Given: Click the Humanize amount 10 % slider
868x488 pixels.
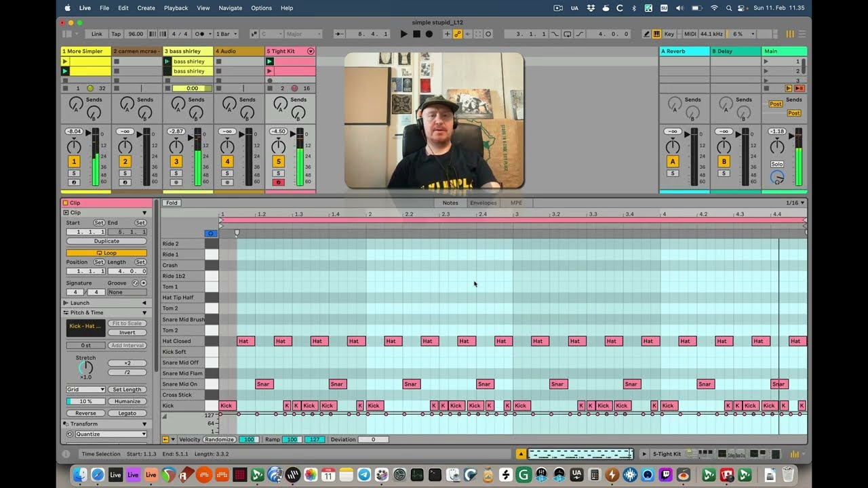Looking at the screenshot, I should pyautogui.click(x=85, y=401).
